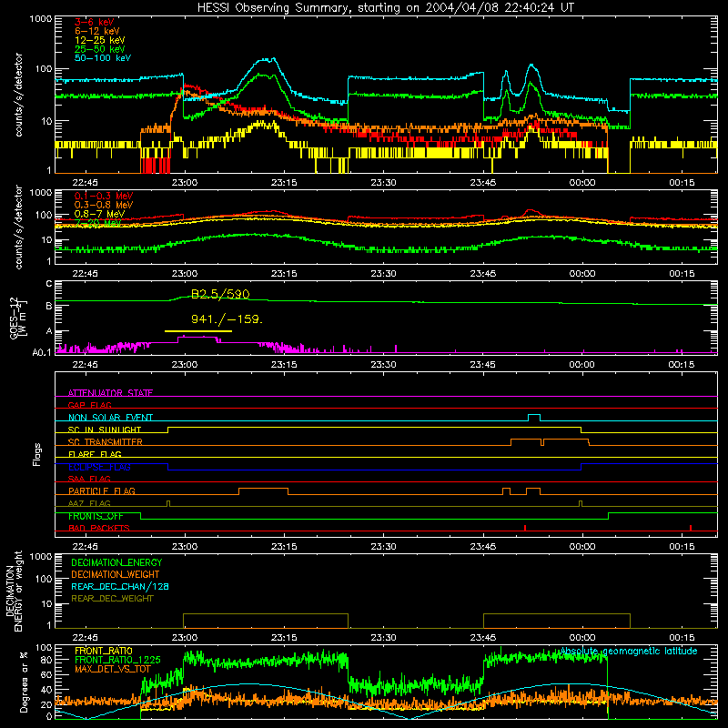Select the FRONT_RATIO_1225 legend label
This screenshot has height=728, width=728.
pos(117,660)
